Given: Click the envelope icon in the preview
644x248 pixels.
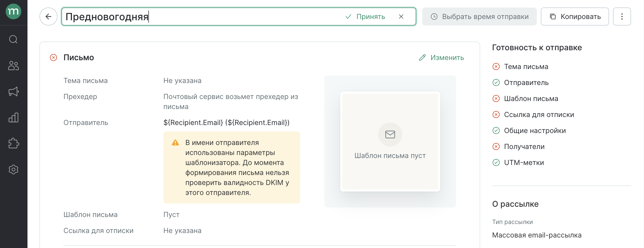Looking at the screenshot, I should pyautogui.click(x=390, y=134).
